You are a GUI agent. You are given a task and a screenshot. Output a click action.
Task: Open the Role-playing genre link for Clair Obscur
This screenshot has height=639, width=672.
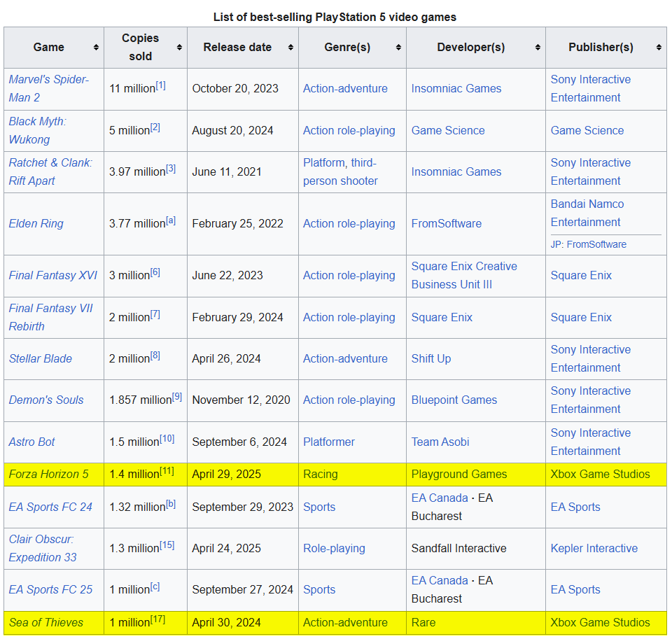click(x=335, y=548)
